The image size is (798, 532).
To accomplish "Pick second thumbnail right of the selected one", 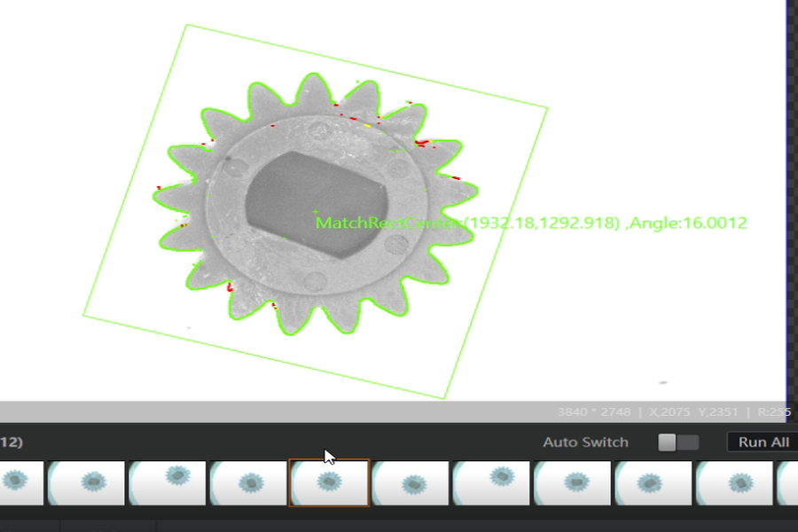I will 492,483.
